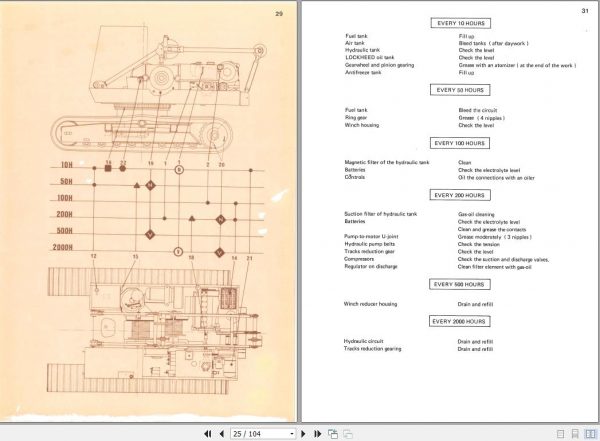Click the greyed-out overlapping-pages icon

pos(347,433)
